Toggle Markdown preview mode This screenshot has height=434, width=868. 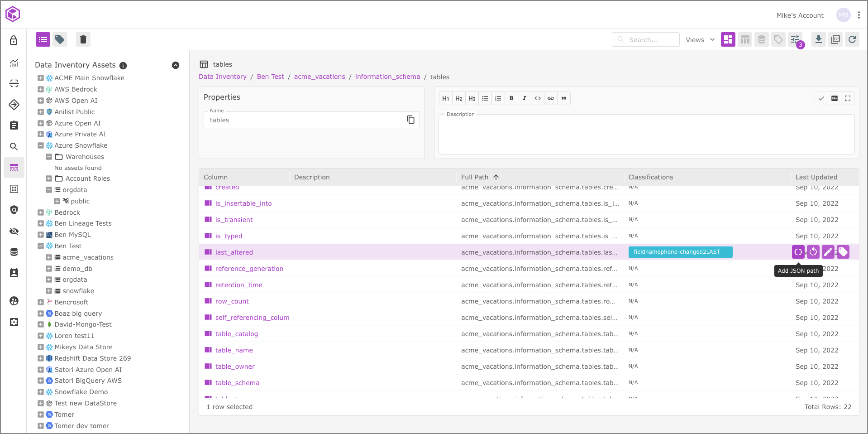(835, 98)
